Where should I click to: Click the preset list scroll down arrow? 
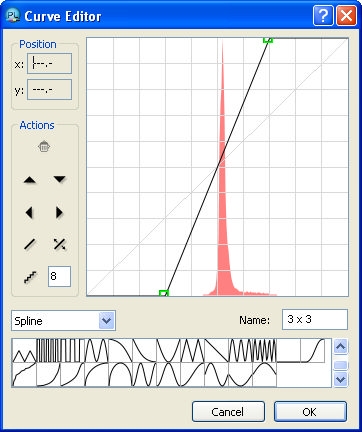[x=341, y=379]
